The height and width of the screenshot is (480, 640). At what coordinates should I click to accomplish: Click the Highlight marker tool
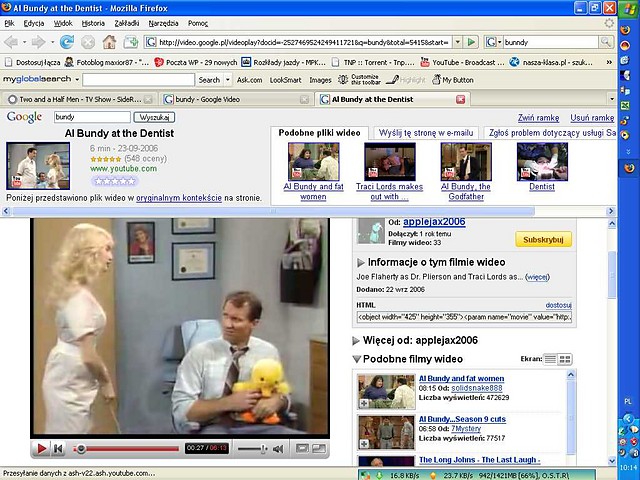click(x=405, y=80)
